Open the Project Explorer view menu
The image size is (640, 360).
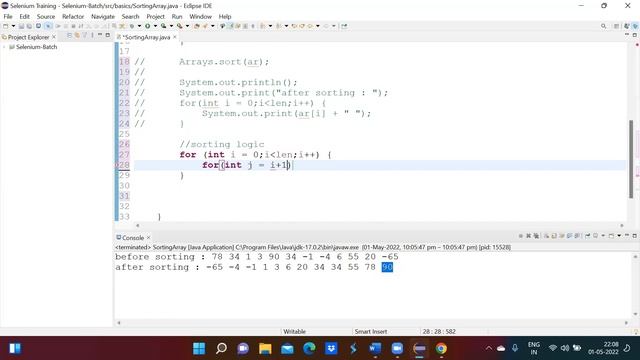(x=92, y=36)
